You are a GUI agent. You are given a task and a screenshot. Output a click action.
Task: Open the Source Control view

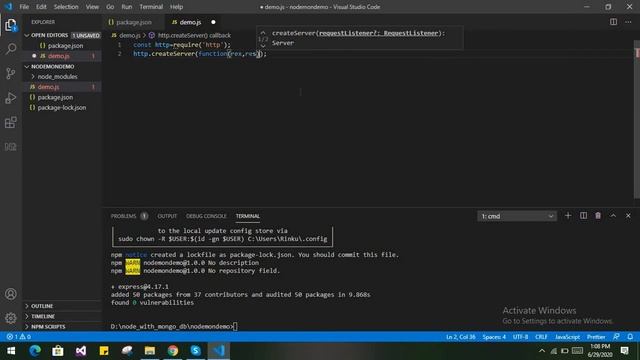click(x=11, y=73)
